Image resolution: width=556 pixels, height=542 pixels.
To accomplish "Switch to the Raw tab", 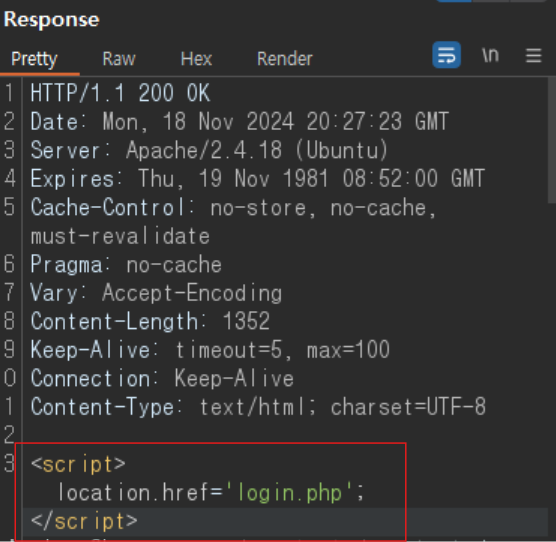I will (119, 58).
